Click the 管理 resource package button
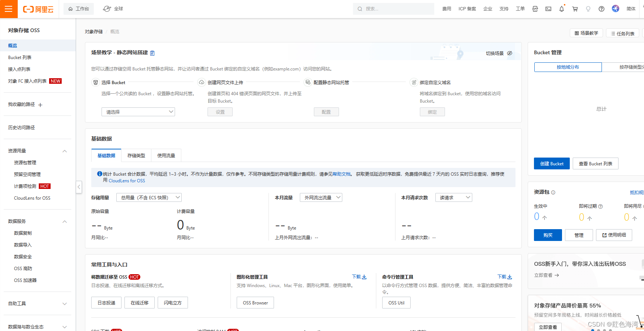This screenshot has width=644, height=331. tap(579, 235)
